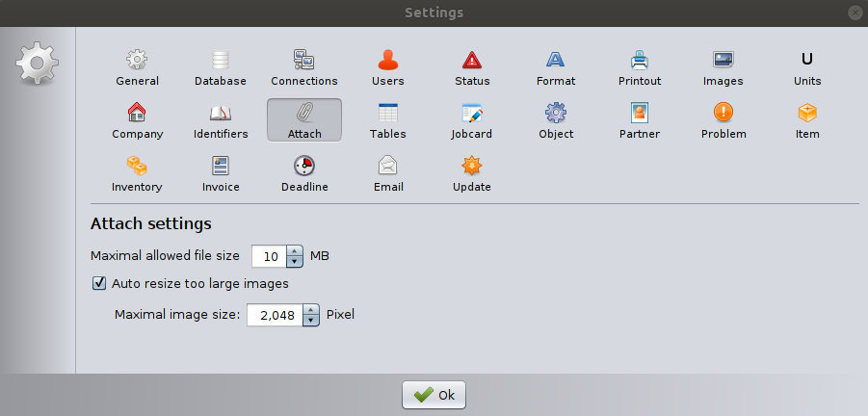Open Company settings
The width and height of the screenshot is (868, 416).
click(x=137, y=120)
